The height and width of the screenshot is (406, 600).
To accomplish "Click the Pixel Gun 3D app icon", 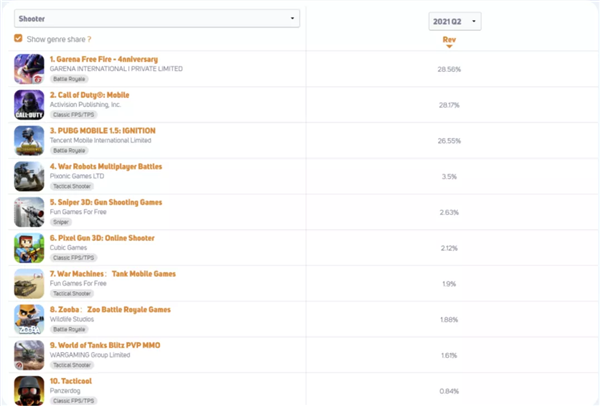I will point(29,248).
